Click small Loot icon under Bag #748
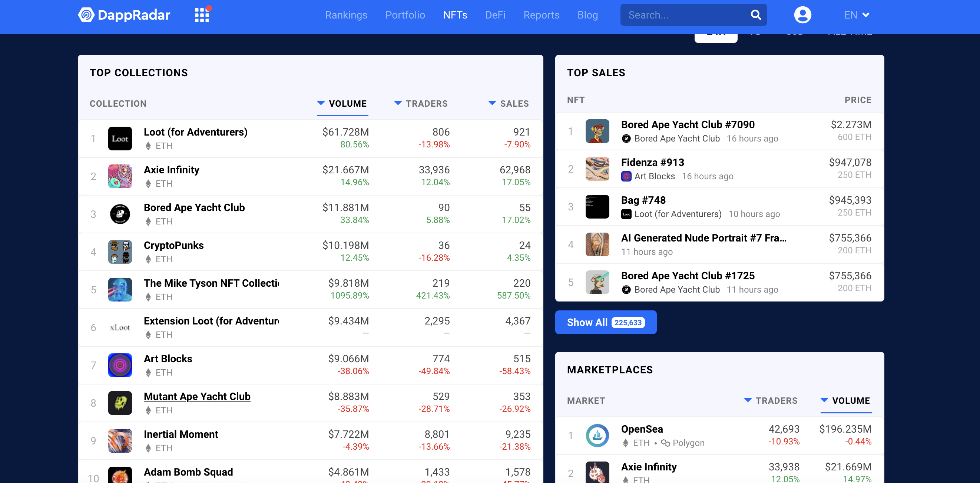 [626, 214]
